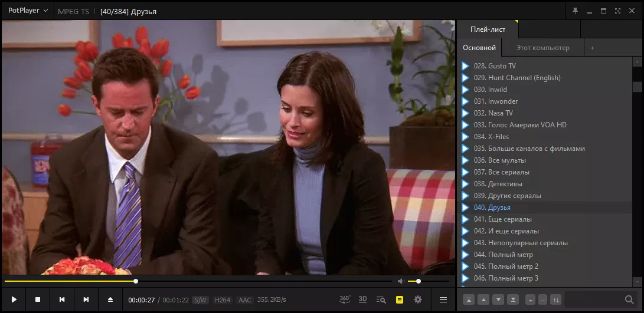Select 038. Детективы
Image resolution: width=644 pixels, height=313 pixels.
[544, 184]
